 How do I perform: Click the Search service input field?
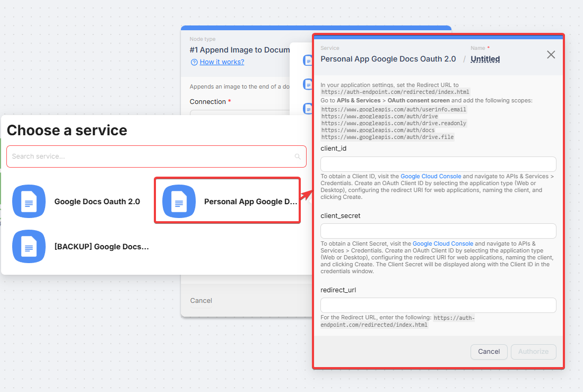pos(156,156)
